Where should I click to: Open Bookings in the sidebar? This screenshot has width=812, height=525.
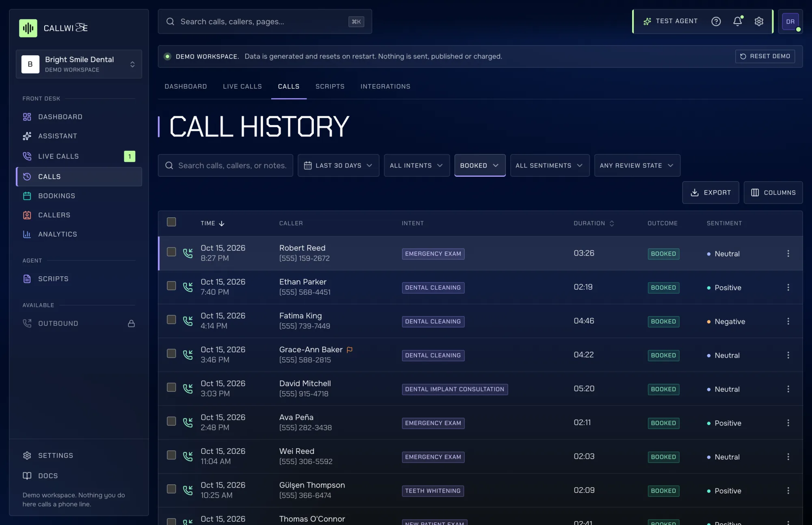(79, 196)
